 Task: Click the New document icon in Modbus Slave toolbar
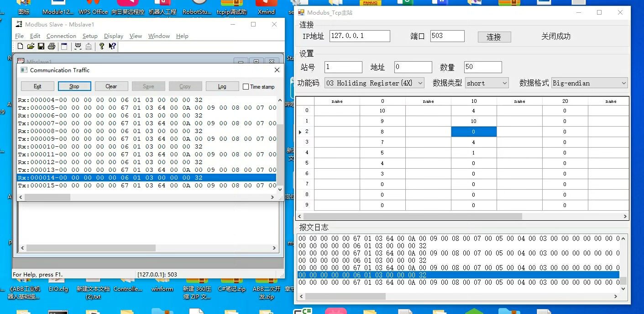(x=20, y=46)
